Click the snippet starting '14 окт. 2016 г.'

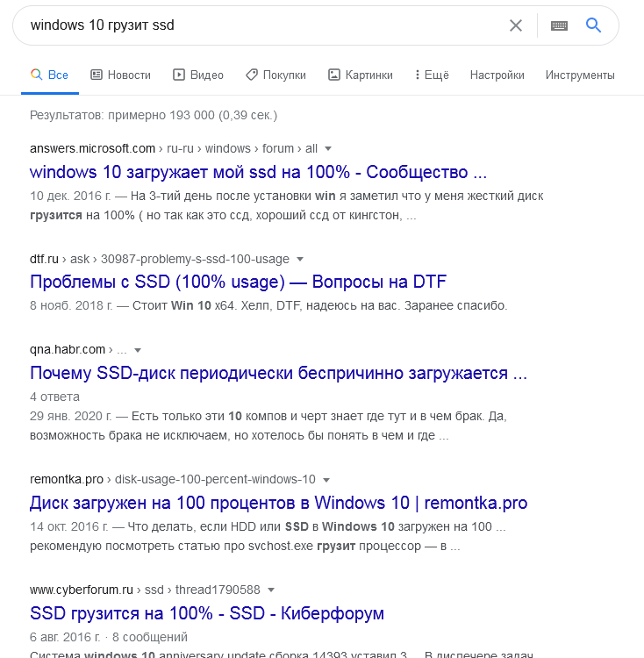[268, 536]
